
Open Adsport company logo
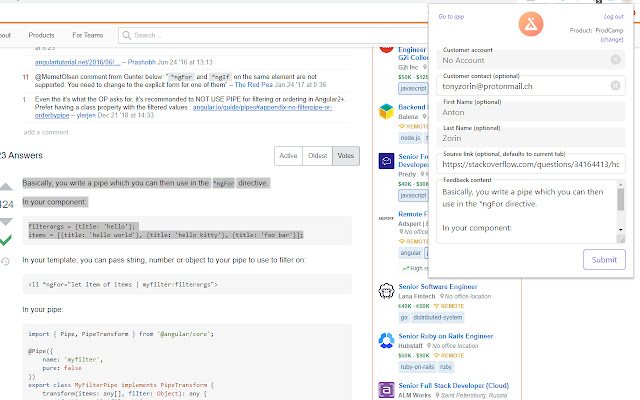pyautogui.click(x=386, y=218)
